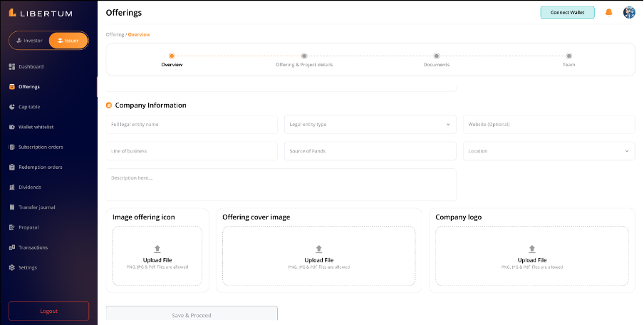
Task: Open the user profile avatar
Action: [628, 13]
